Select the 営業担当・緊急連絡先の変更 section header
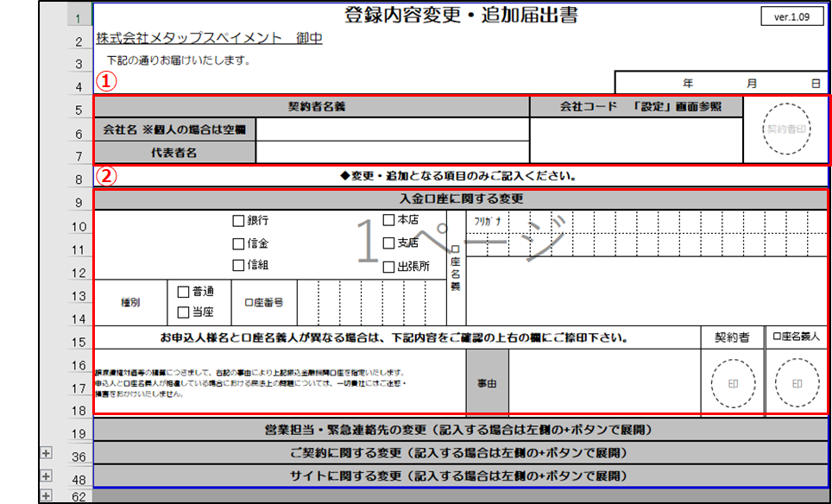The image size is (832, 504). (x=460, y=430)
